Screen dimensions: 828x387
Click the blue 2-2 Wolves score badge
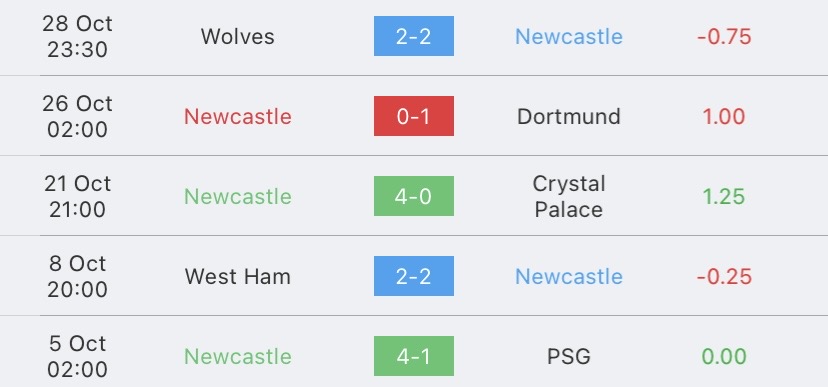coord(413,36)
